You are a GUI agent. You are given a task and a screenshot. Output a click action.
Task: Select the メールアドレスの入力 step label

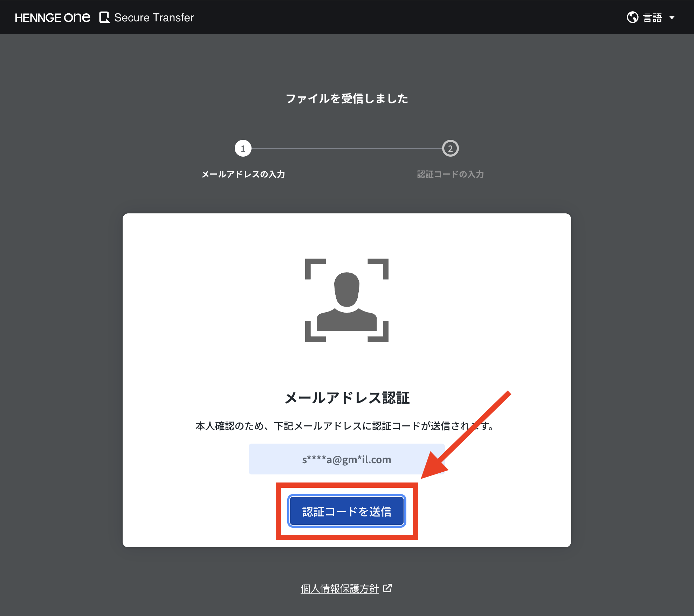243,174
